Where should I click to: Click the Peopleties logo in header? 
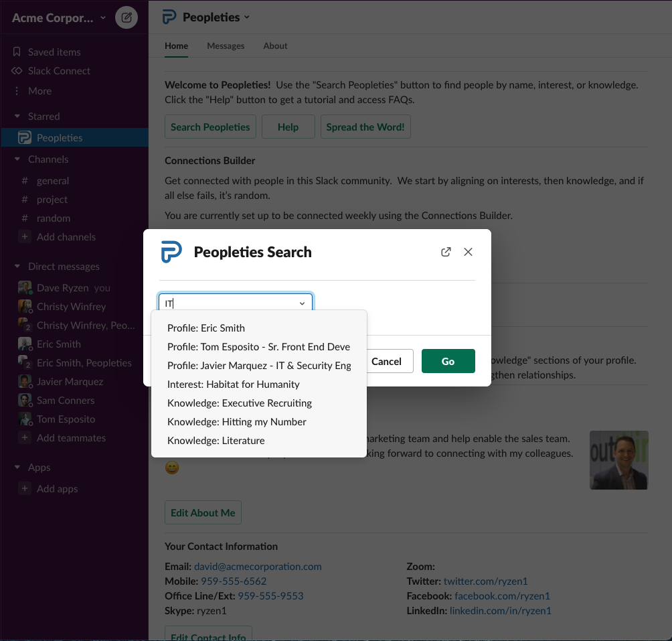click(x=169, y=17)
